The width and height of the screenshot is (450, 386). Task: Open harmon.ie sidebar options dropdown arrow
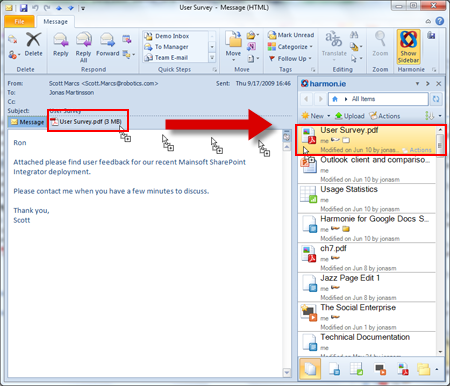pyautogui.click(x=417, y=84)
